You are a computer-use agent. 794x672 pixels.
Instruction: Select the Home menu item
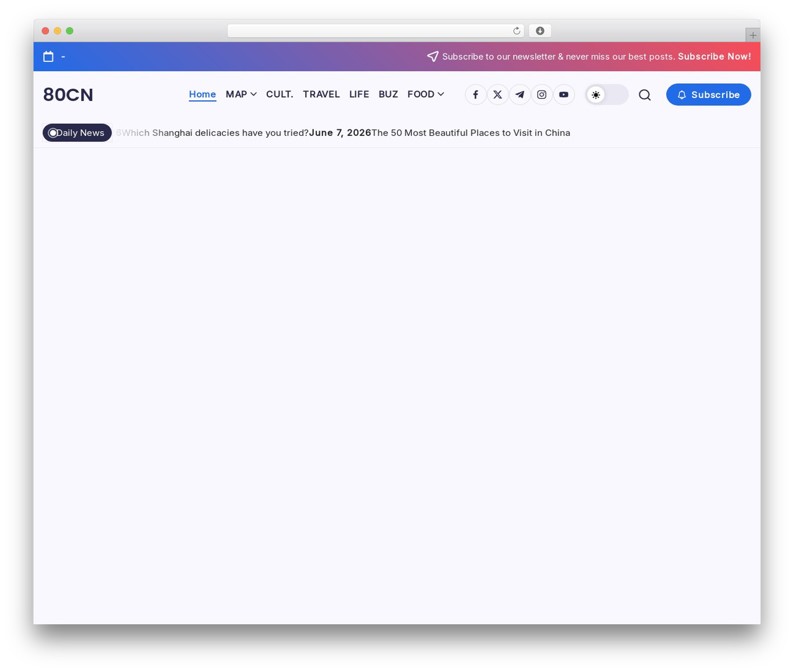(202, 94)
